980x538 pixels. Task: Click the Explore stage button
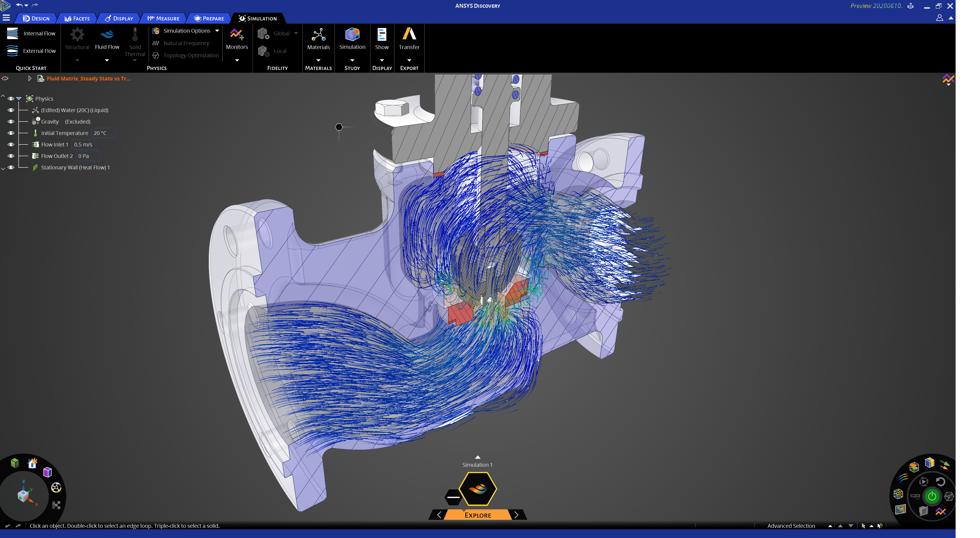point(478,515)
